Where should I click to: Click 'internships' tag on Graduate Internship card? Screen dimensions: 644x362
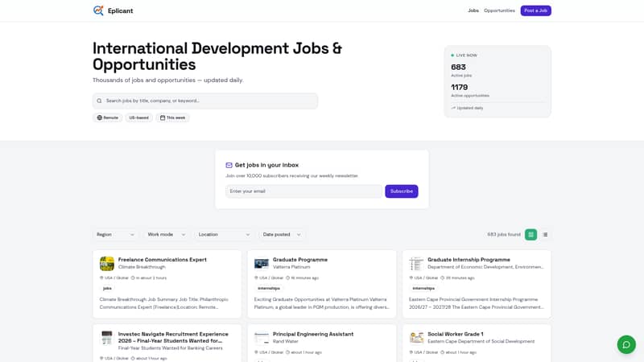[x=423, y=289]
